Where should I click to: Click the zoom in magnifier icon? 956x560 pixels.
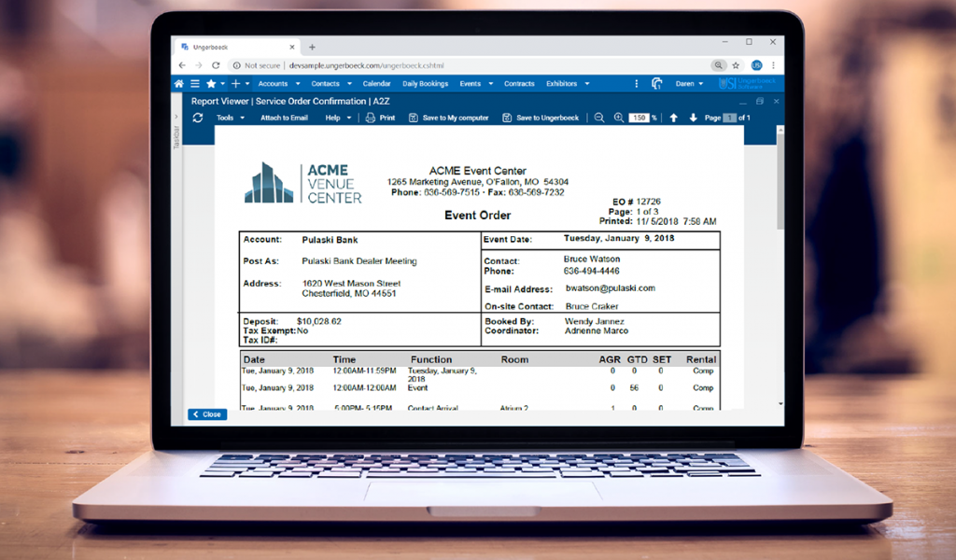click(x=618, y=118)
